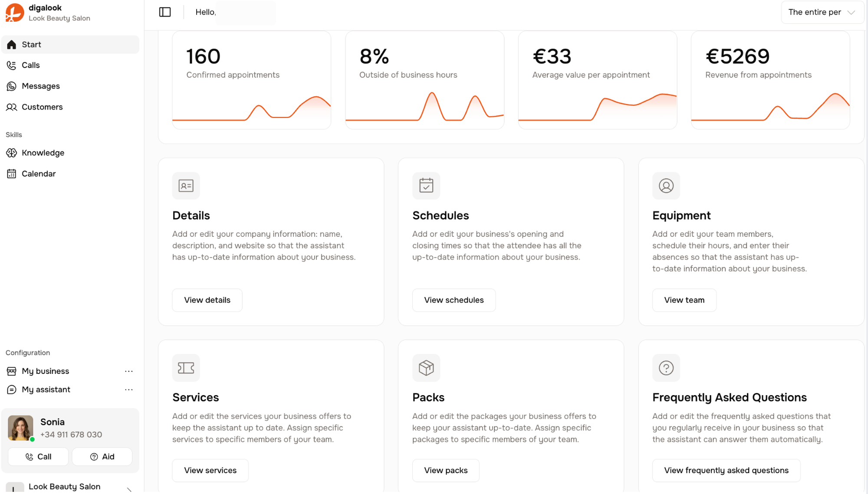Open the Calls section in sidebar
Screen dimensions: 868x494
tap(30, 65)
